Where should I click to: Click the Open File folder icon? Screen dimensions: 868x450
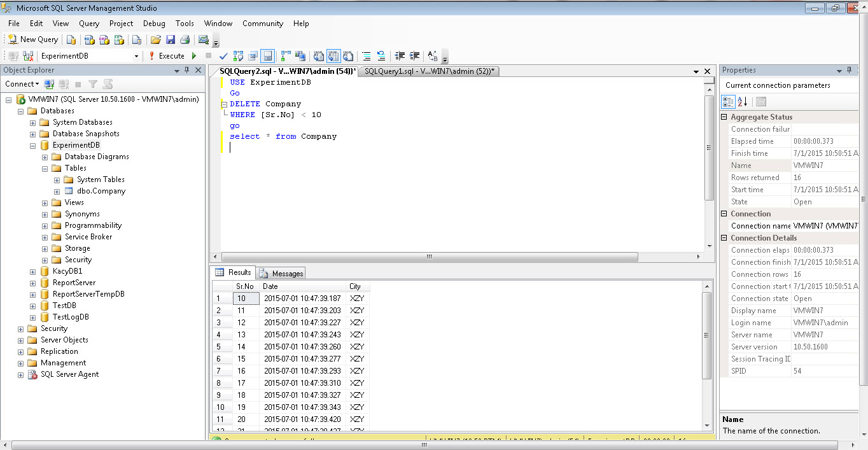[x=155, y=39]
